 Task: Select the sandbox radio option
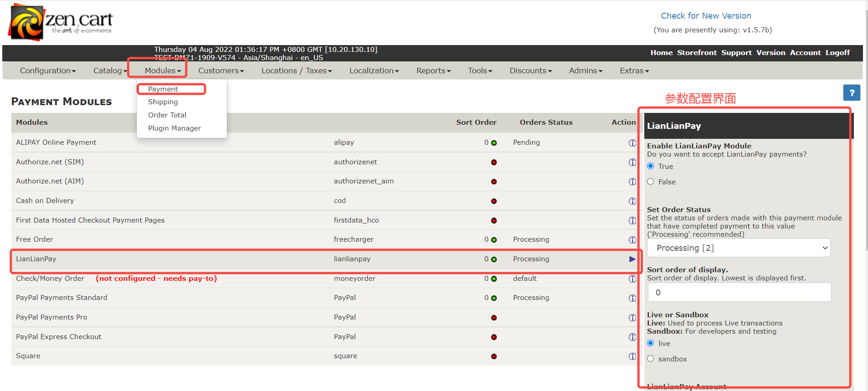pyautogui.click(x=651, y=359)
